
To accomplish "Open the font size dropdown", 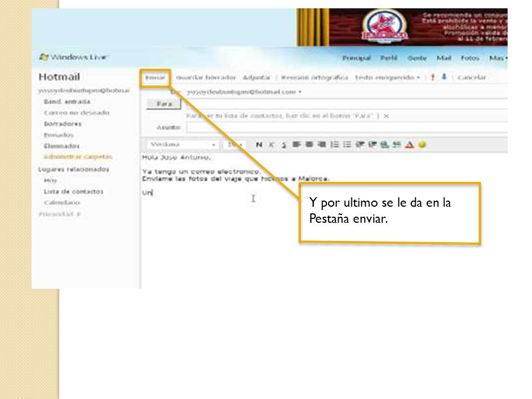I will 234,145.
